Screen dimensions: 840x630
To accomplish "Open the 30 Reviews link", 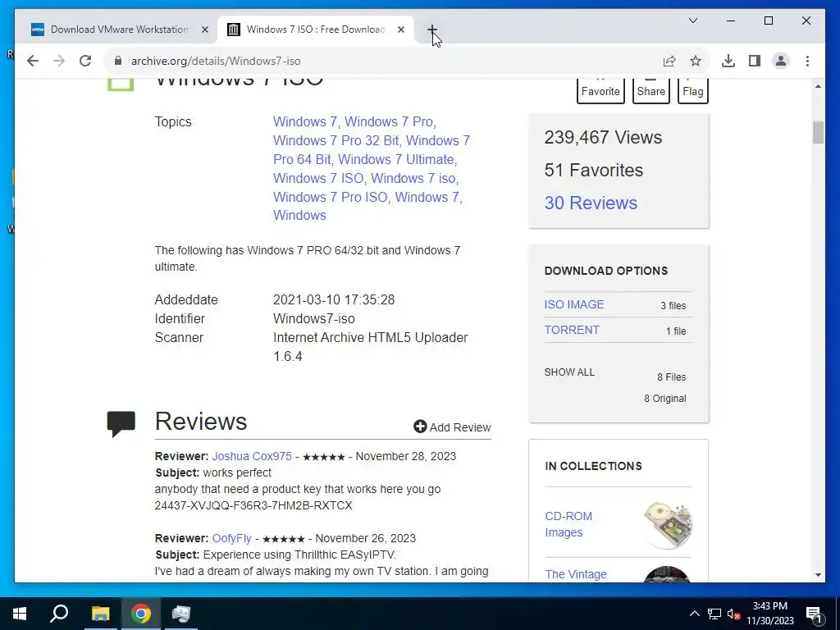I will (x=591, y=203).
